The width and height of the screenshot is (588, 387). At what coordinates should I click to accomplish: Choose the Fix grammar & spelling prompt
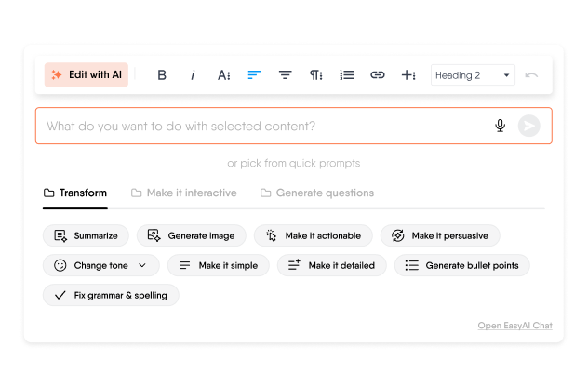point(111,296)
